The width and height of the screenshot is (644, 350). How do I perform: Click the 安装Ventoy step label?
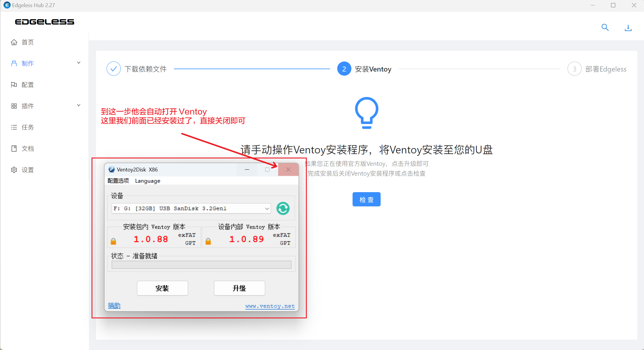pyautogui.click(x=373, y=69)
